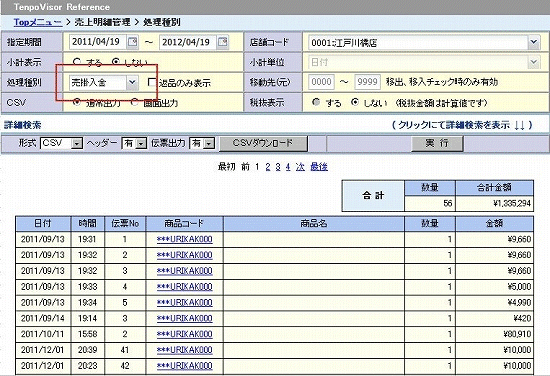550x376 pixels.
Task: Expand detailed search via クリックにて詳細検索を表示
Action: (x=462, y=125)
